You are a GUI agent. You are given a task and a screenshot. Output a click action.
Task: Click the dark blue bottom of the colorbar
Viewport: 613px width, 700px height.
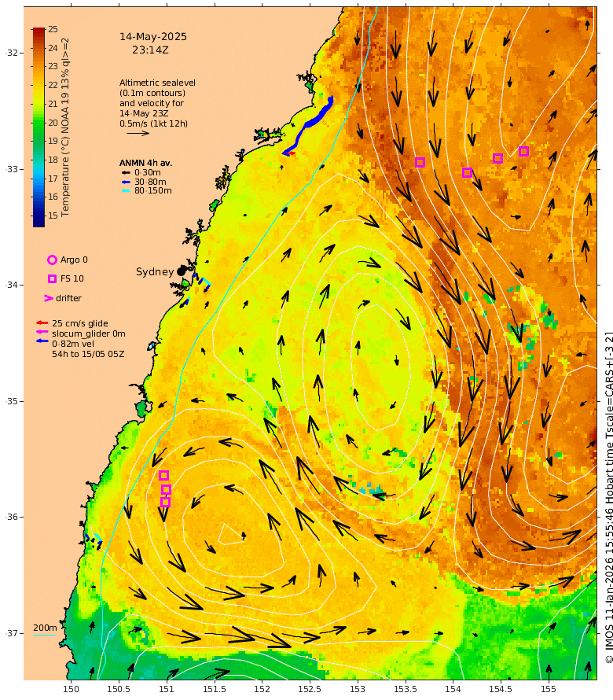click(x=39, y=222)
